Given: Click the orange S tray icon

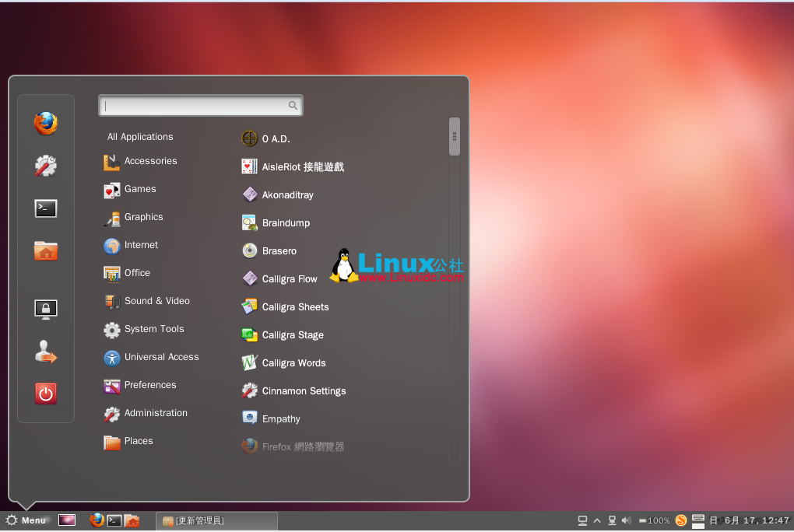Looking at the screenshot, I should pos(682,520).
